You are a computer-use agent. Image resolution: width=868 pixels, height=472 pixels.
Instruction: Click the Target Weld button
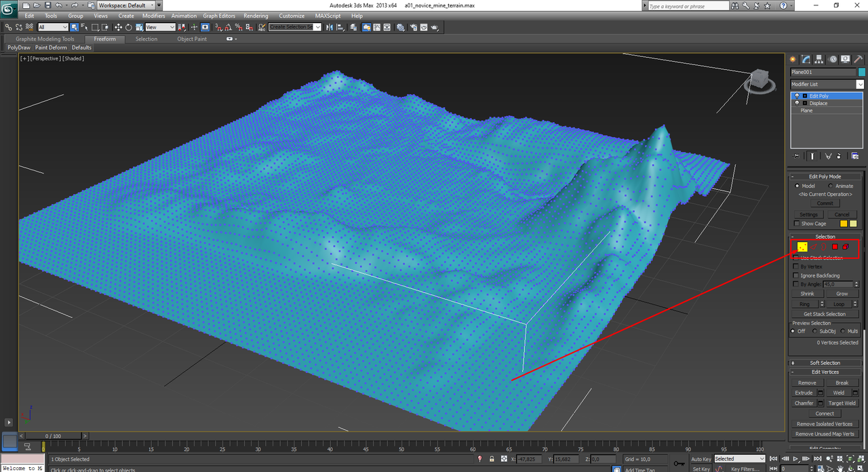(842, 403)
